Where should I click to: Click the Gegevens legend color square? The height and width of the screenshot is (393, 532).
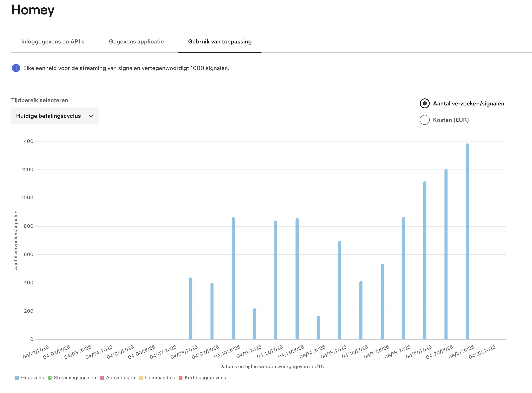click(x=17, y=378)
